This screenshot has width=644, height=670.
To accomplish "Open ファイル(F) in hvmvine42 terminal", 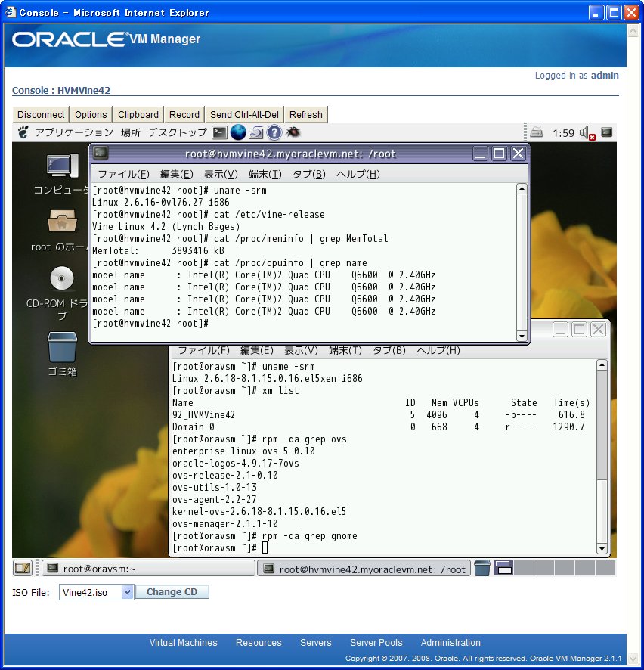I will pos(123,175).
